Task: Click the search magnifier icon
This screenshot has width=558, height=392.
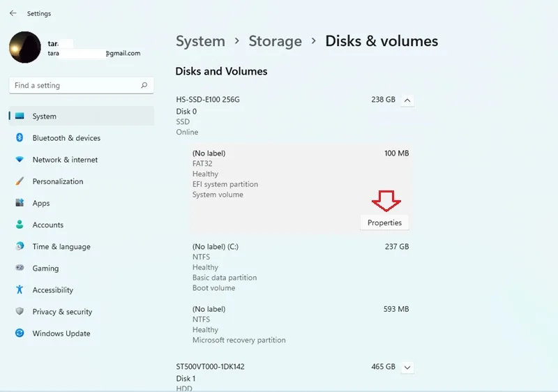Action: click(x=144, y=85)
